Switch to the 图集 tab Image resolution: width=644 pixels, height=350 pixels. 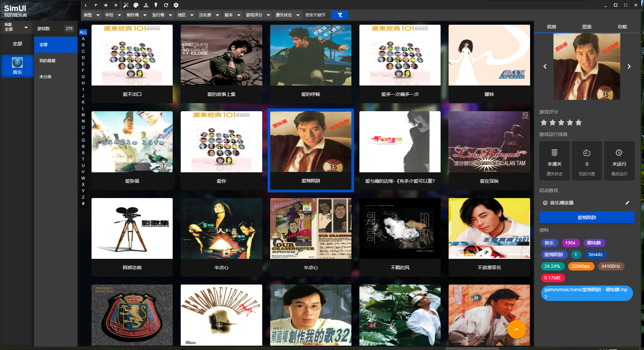587,27
